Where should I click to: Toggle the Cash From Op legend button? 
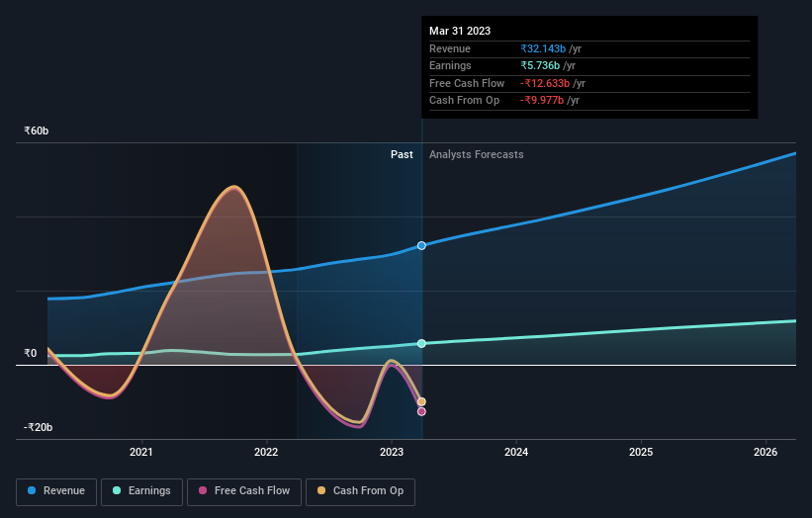click(360, 491)
